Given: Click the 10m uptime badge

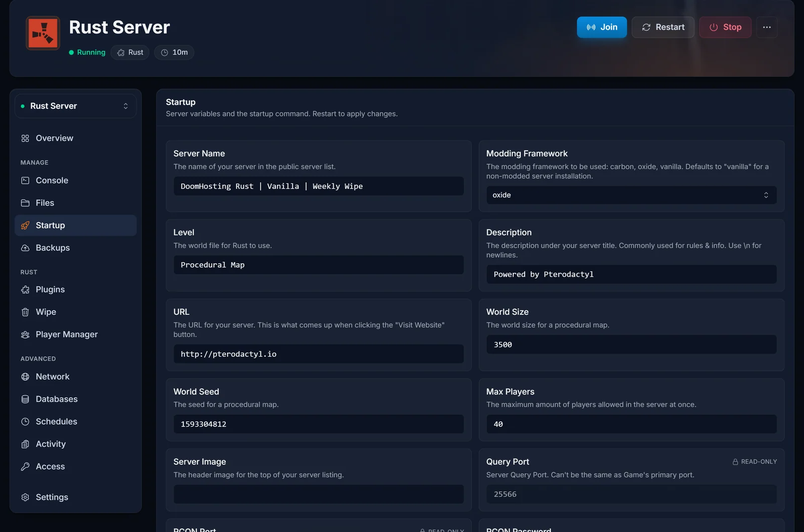Looking at the screenshot, I should click(174, 52).
